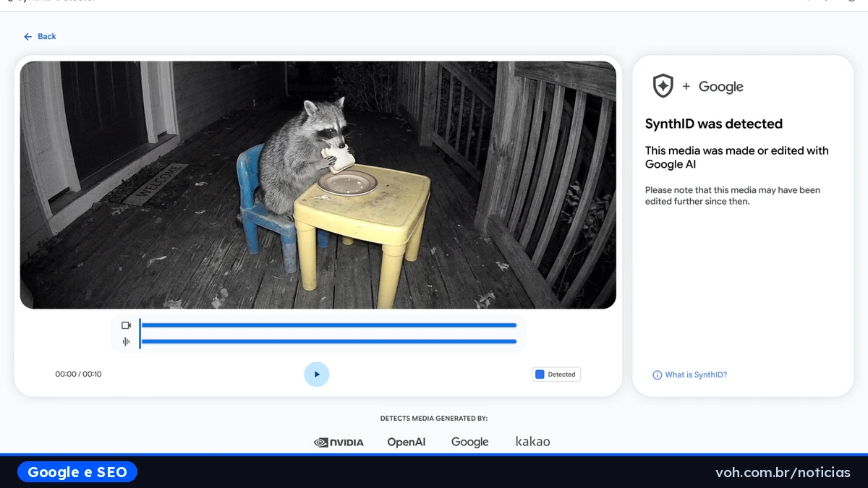Click the Please note that this media text
The width and height of the screenshot is (868, 488).
(733, 196)
